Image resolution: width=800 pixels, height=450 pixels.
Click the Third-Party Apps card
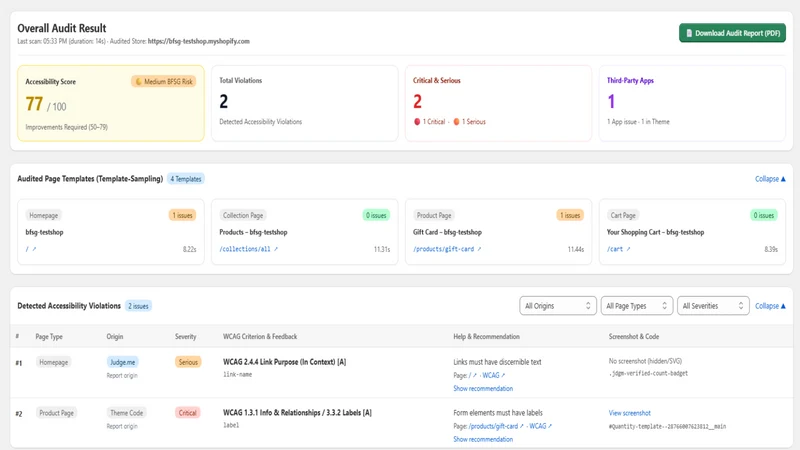(x=692, y=103)
